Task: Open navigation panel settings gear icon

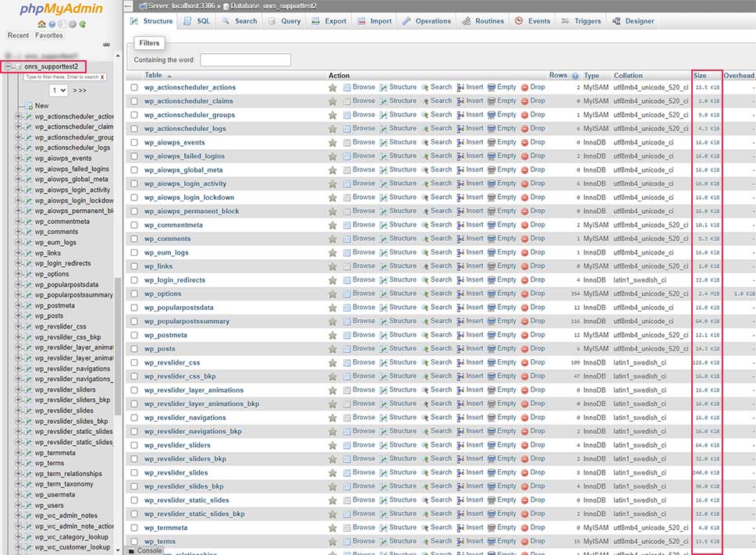Action: pyautogui.click(x=73, y=24)
